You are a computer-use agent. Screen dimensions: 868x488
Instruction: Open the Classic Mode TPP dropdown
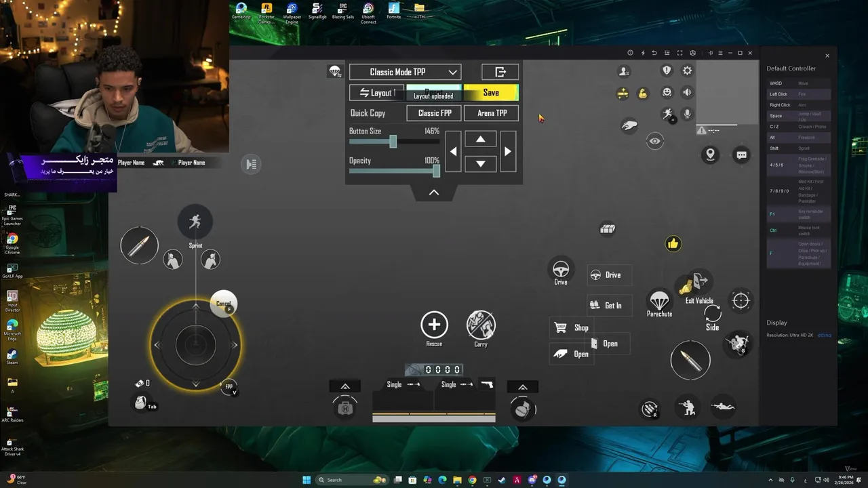pyautogui.click(x=405, y=72)
